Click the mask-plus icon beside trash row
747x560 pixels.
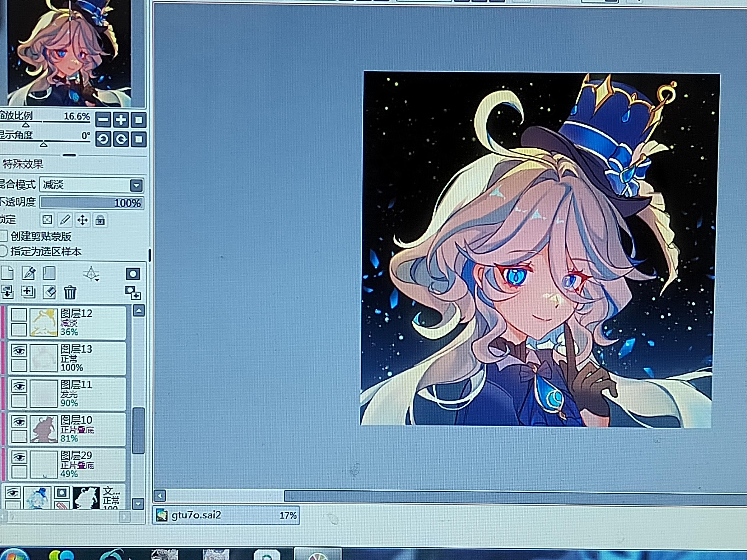point(133,293)
